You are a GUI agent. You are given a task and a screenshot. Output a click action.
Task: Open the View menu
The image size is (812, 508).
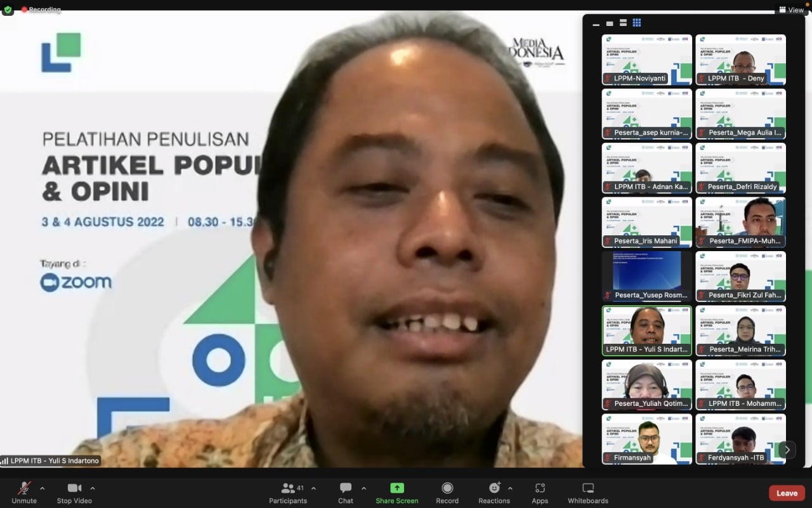[791, 10]
